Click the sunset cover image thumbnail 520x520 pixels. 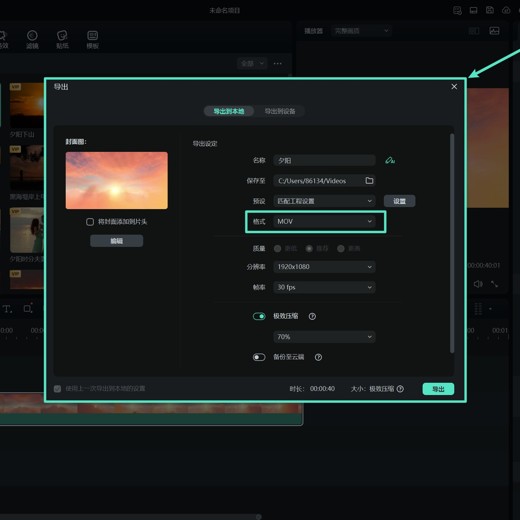117,181
